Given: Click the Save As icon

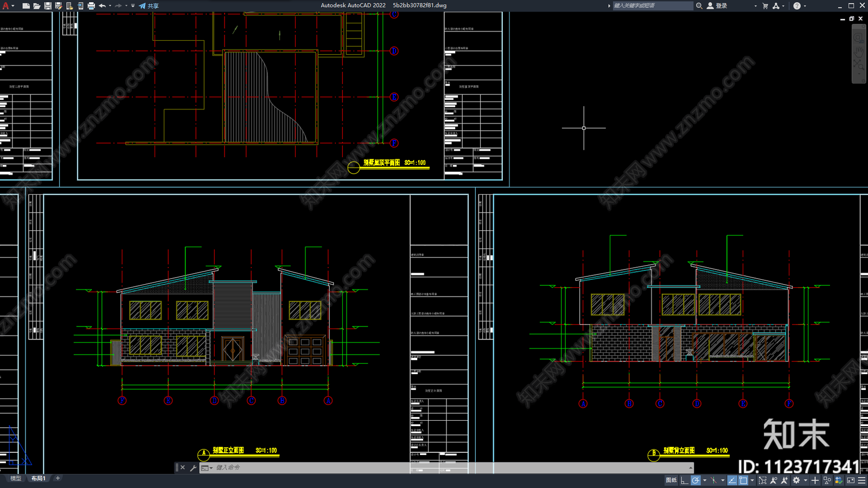Looking at the screenshot, I should (59, 5).
